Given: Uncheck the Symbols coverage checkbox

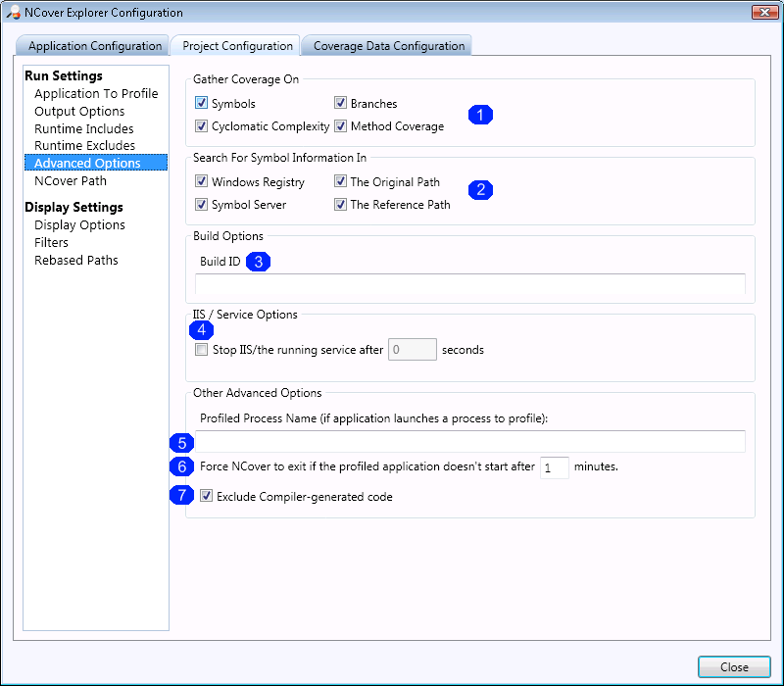Looking at the screenshot, I should [201, 103].
